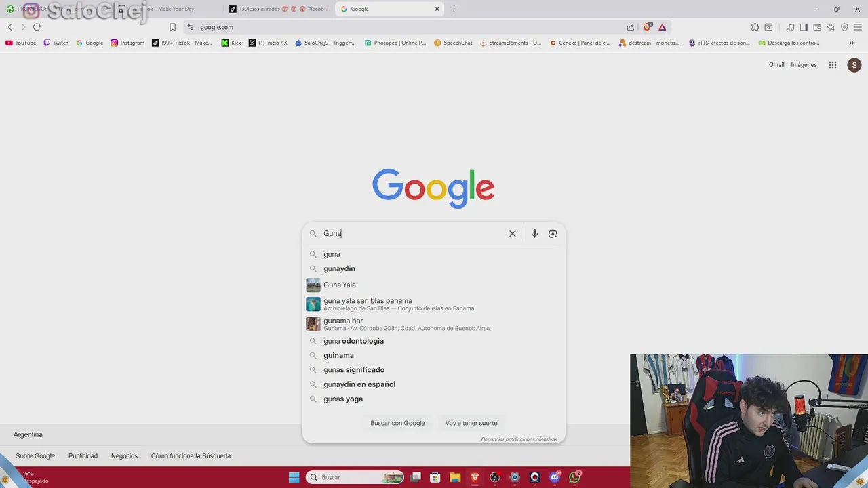This screenshot has width=868, height=488.
Task: Open the SpeechChat bookmark
Action: click(453, 43)
